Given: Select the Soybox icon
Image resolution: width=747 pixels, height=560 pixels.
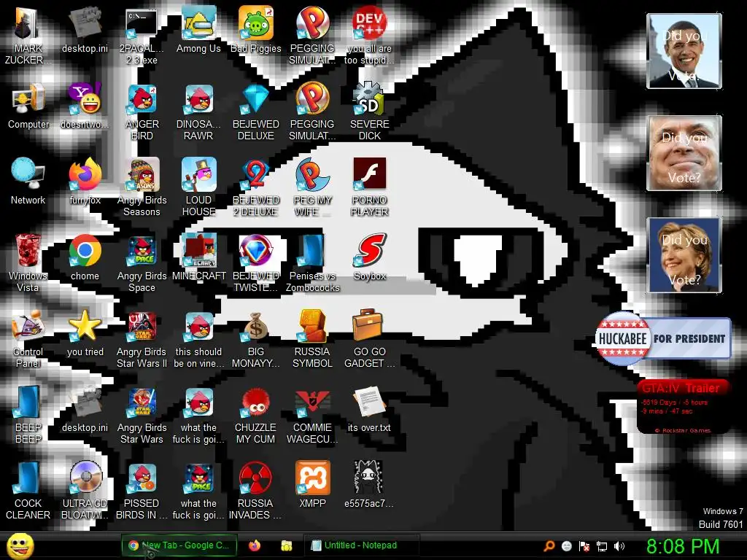Looking at the screenshot, I should click(x=370, y=257).
